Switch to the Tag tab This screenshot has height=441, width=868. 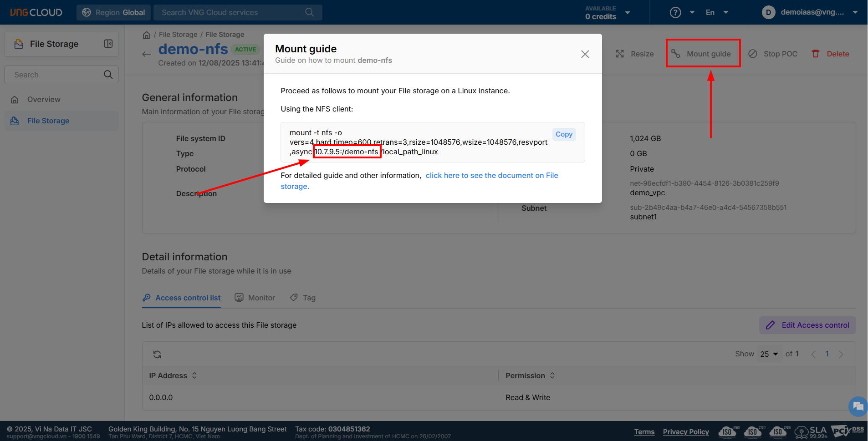coord(303,298)
